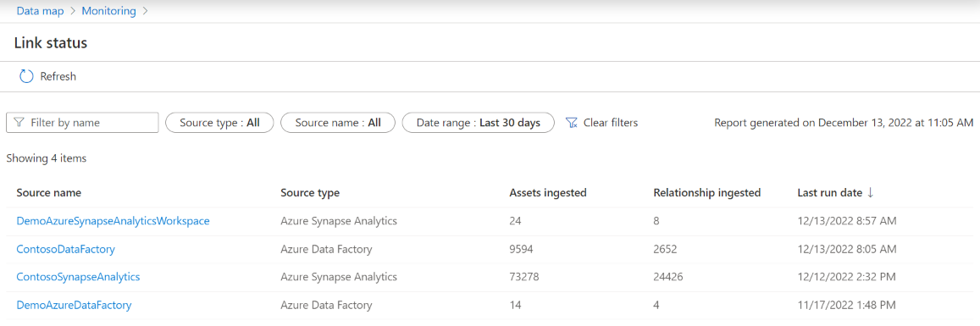Sort by Source name column header

pos(49,193)
